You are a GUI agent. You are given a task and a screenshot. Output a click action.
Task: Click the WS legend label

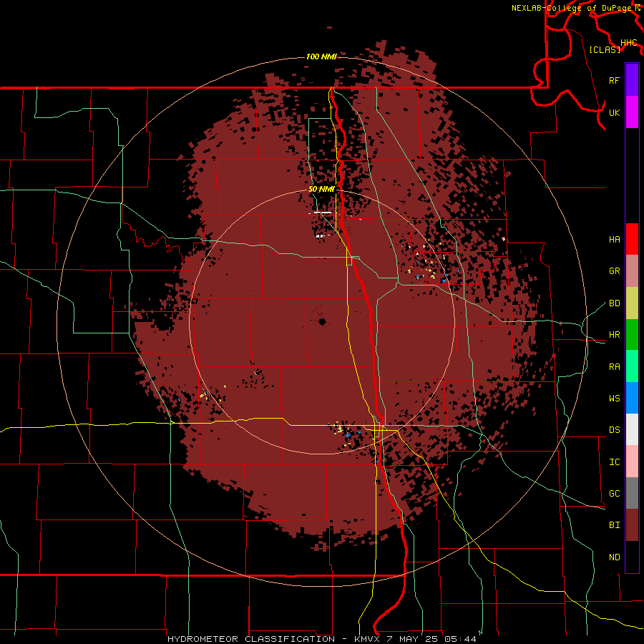point(614,399)
